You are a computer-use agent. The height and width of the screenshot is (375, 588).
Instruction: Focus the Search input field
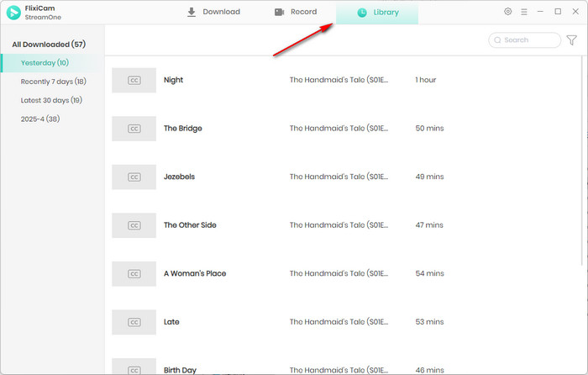tap(525, 40)
